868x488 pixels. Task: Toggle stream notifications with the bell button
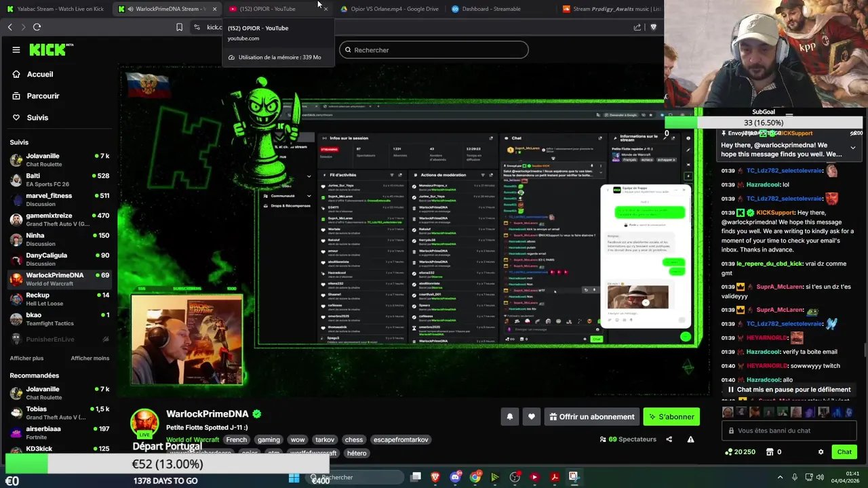[510, 417]
